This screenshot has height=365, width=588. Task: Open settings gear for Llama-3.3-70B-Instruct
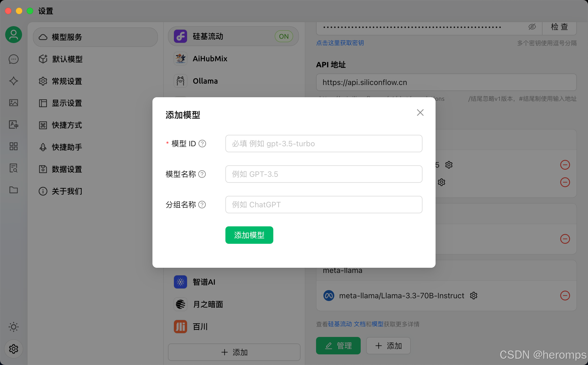coord(474,296)
